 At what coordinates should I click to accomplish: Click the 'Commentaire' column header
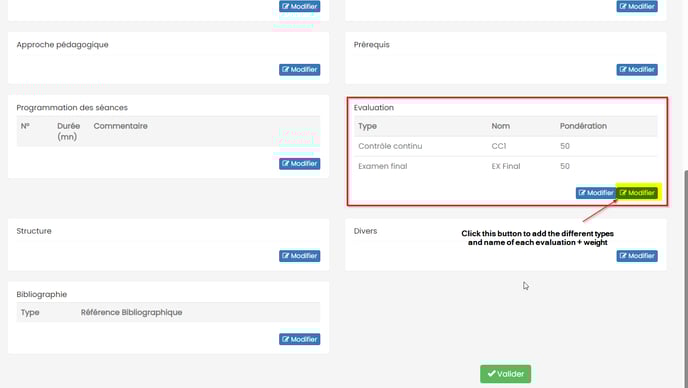click(120, 126)
